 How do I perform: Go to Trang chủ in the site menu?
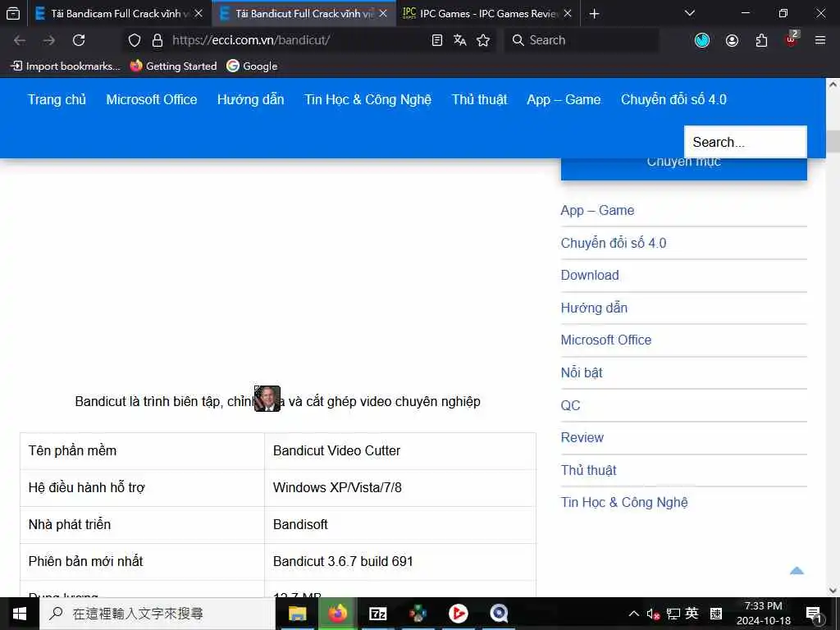pyautogui.click(x=57, y=99)
